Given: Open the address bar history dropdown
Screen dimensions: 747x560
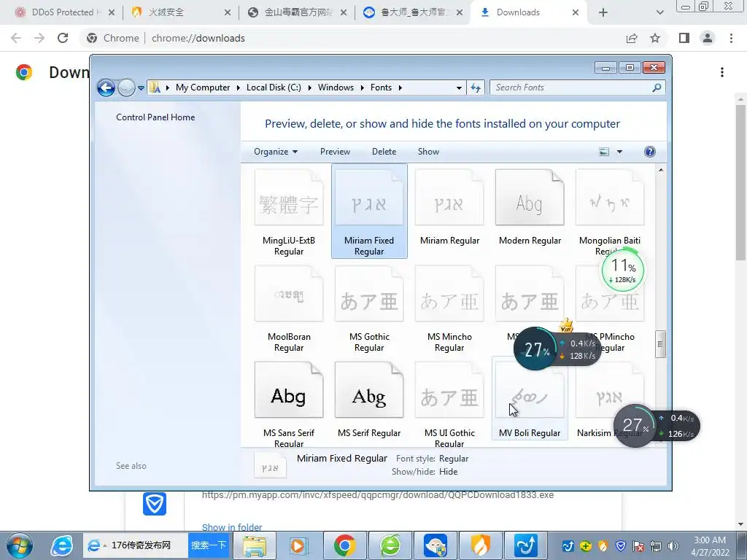Looking at the screenshot, I should (459, 87).
